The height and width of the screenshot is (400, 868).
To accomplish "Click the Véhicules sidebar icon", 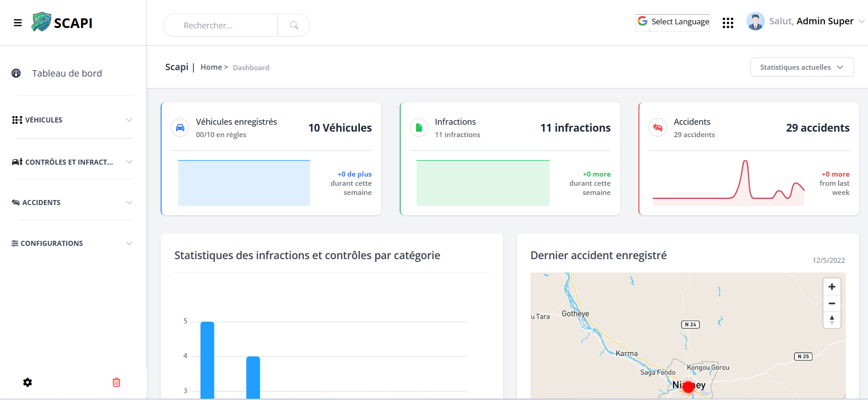I will pyautogui.click(x=17, y=120).
